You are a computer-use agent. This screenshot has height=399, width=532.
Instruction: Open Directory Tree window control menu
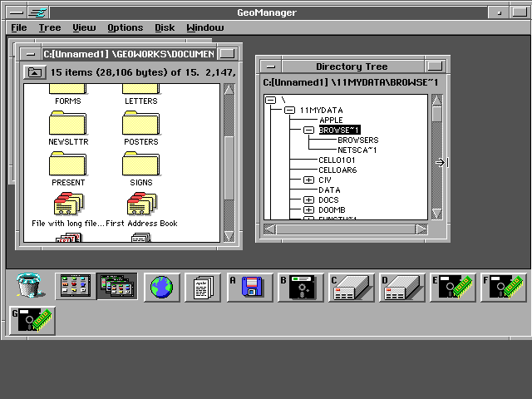pos(270,66)
